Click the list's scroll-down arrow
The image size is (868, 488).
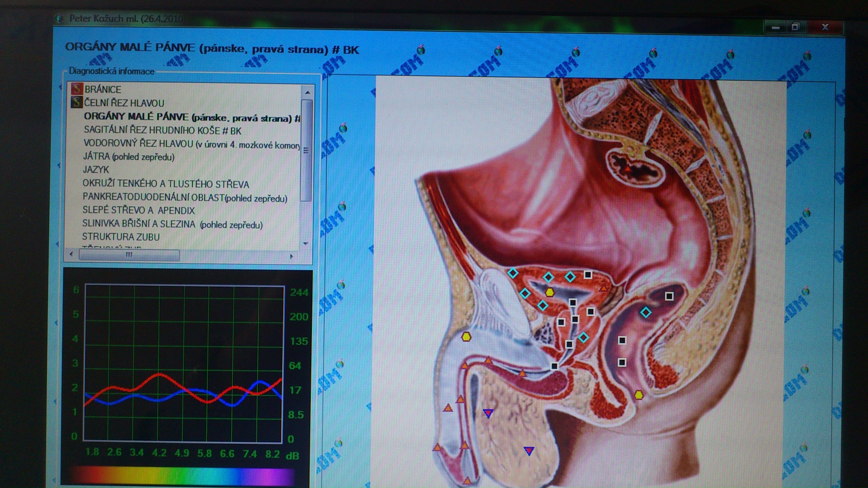pos(306,243)
